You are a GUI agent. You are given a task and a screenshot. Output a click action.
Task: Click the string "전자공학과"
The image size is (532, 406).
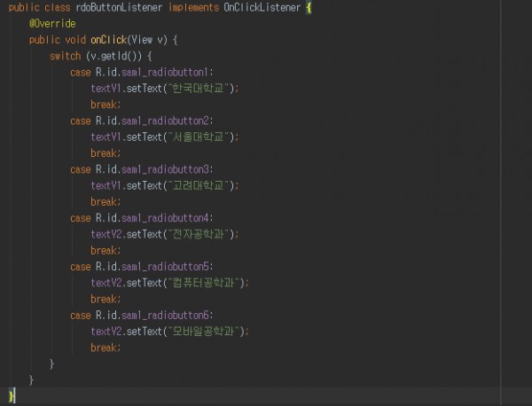(x=199, y=234)
